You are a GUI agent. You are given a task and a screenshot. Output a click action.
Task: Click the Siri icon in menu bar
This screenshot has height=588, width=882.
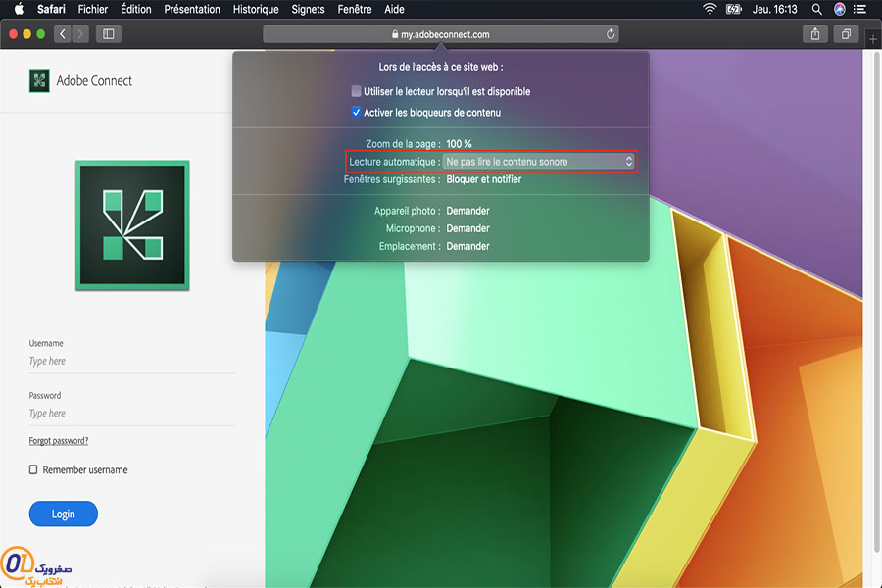[839, 9]
